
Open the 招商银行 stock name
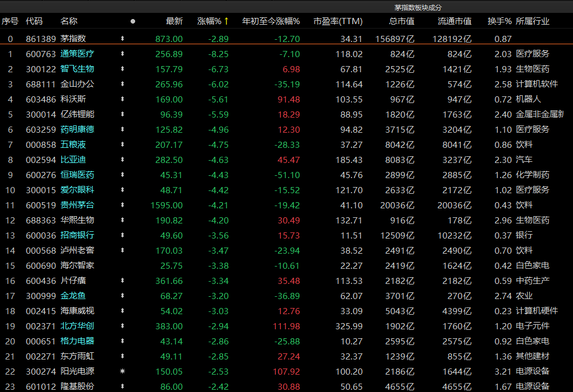coord(77,235)
